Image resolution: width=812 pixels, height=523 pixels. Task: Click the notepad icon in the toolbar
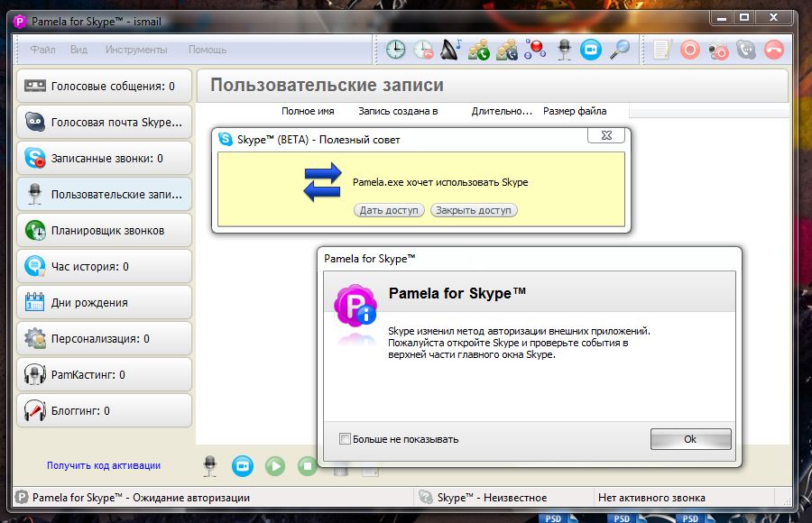coord(662,50)
